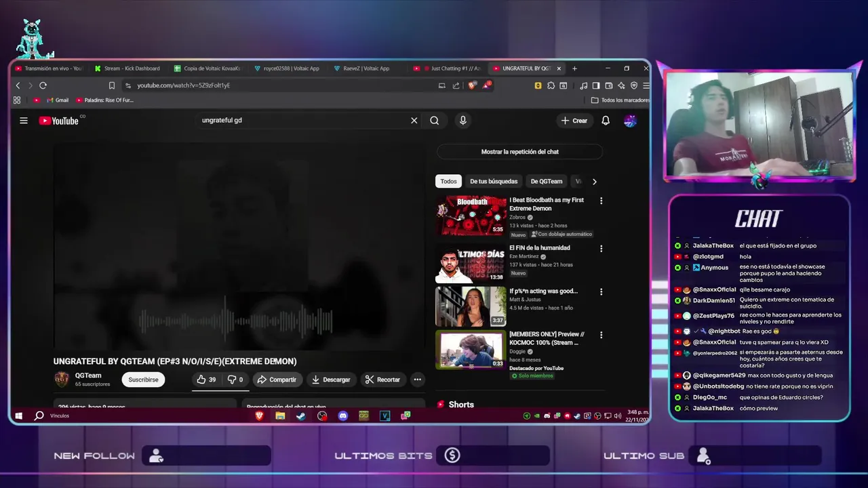The height and width of the screenshot is (488, 868).
Task: Switch to Copia de Voltaic Kovaaks tab
Action: 208,68
